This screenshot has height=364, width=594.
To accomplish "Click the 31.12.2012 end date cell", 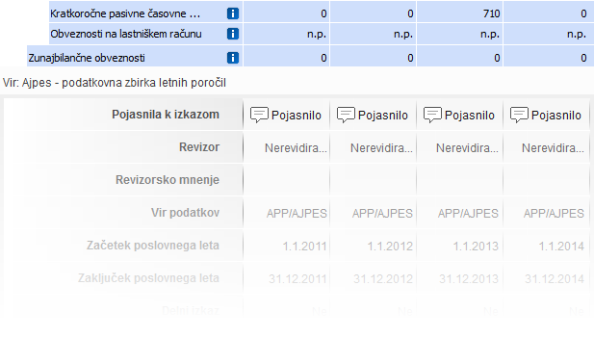I will click(x=383, y=278).
